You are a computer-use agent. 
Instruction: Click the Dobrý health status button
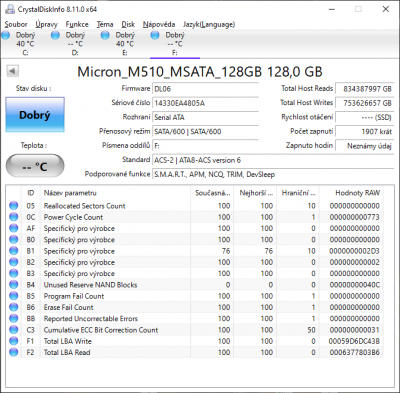coord(35,115)
